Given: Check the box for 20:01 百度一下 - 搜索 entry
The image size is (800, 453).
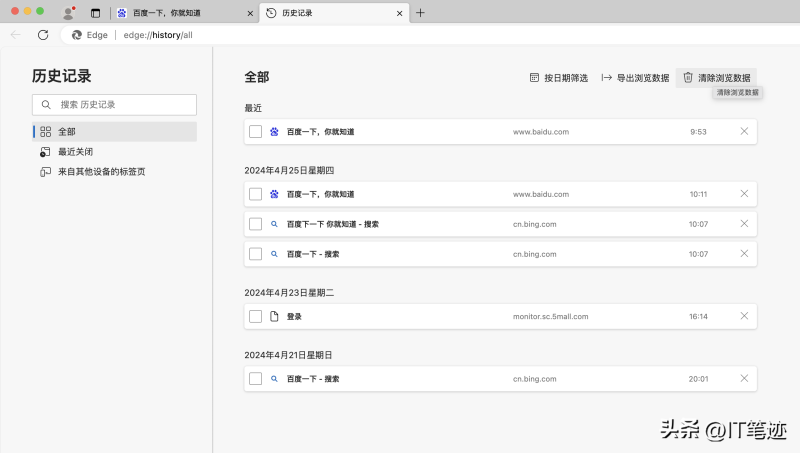Looking at the screenshot, I should 256,379.
